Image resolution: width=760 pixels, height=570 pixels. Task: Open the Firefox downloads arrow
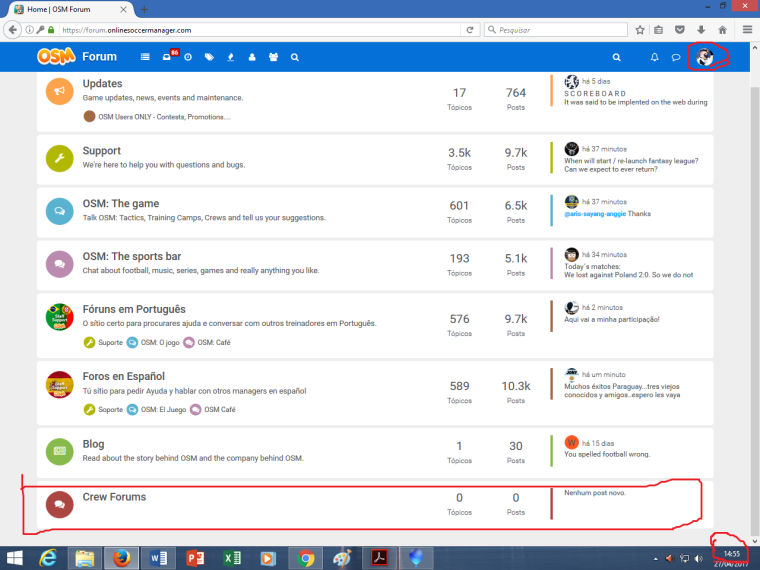point(701,30)
